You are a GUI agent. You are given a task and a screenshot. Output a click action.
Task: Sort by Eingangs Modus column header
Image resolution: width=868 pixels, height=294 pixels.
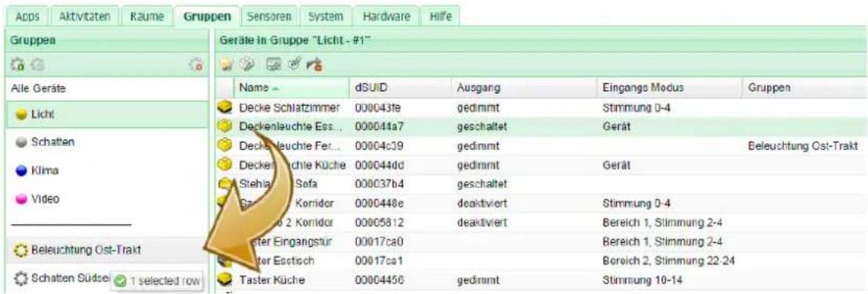point(668,88)
